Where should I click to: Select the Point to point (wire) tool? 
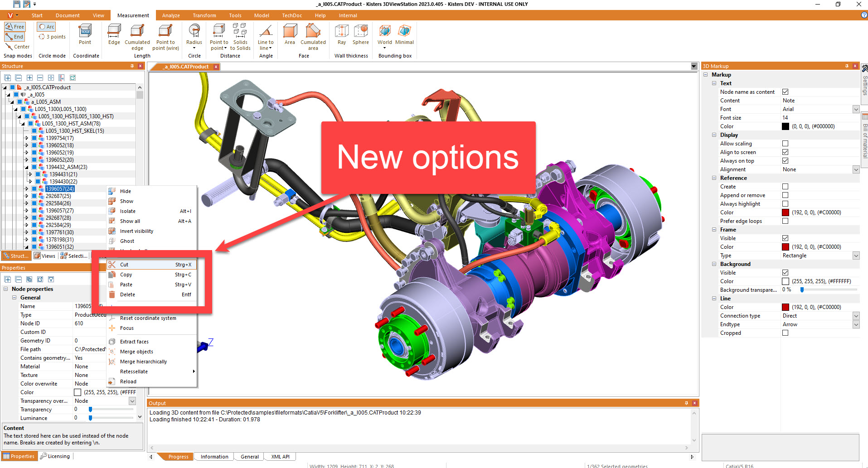point(165,37)
